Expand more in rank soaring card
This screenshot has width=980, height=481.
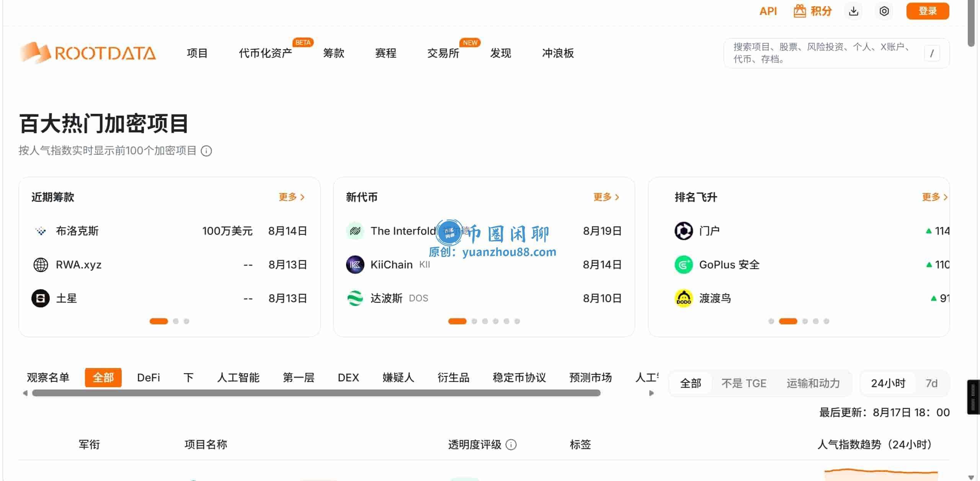935,197
